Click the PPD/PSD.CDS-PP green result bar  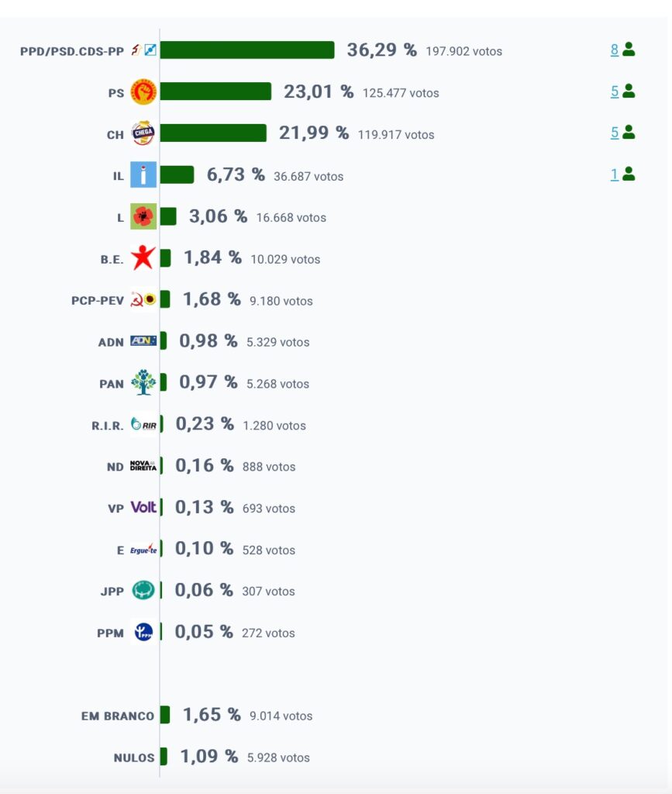pos(247,50)
